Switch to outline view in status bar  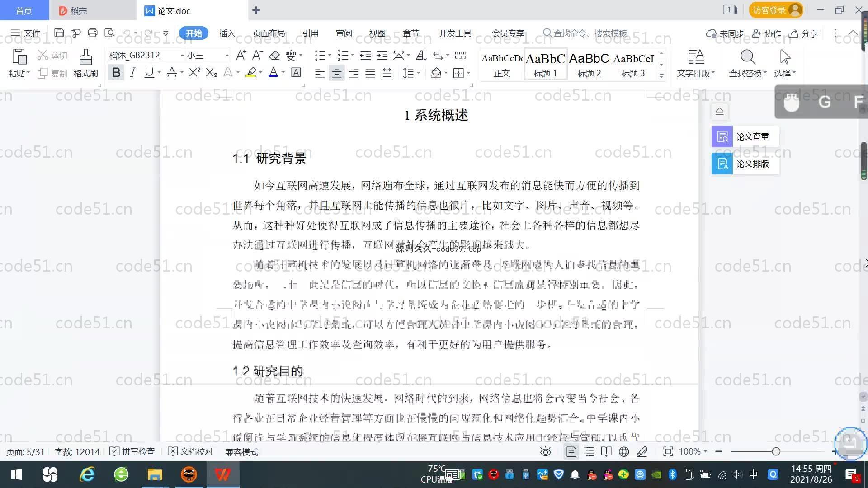(589, 452)
